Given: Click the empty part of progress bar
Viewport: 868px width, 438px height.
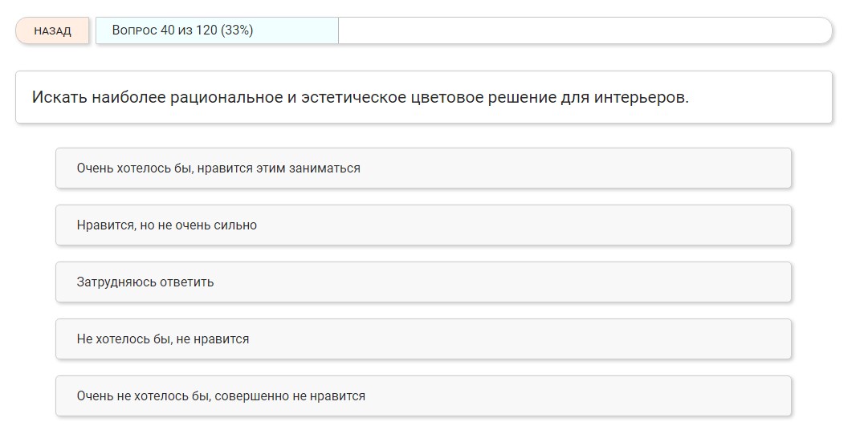Looking at the screenshot, I should coord(585,31).
